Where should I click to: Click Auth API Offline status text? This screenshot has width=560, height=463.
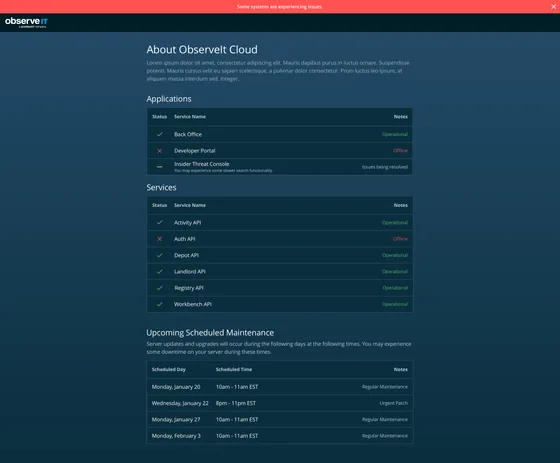pyautogui.click(x=400, y=239)
